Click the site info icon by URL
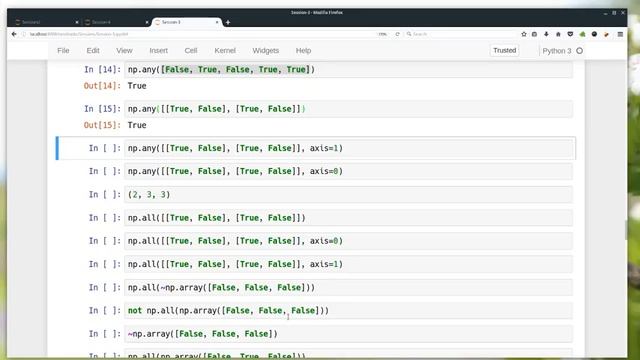Screen dimensions: 640x360 point(24,34)
